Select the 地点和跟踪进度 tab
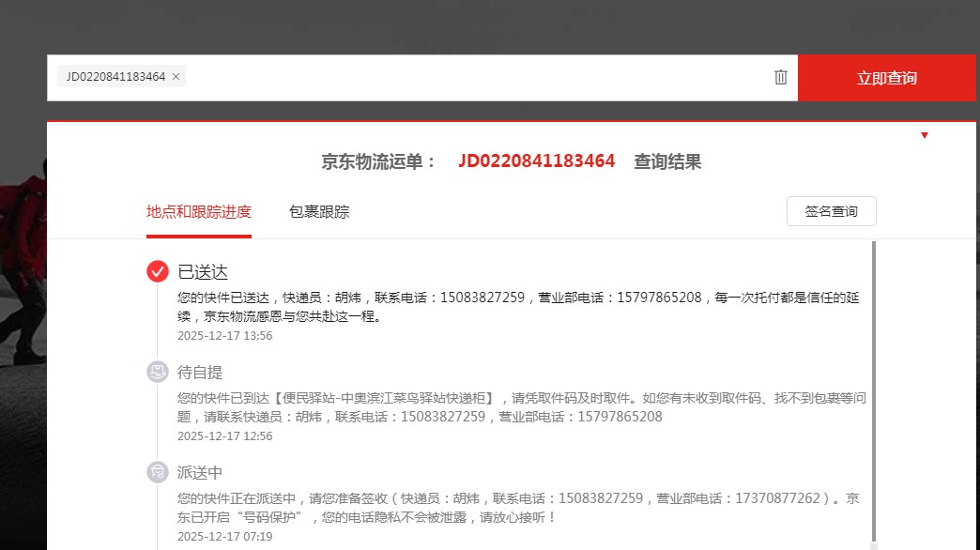The height and width of the screenshot is (550, 980). (198, 212)
